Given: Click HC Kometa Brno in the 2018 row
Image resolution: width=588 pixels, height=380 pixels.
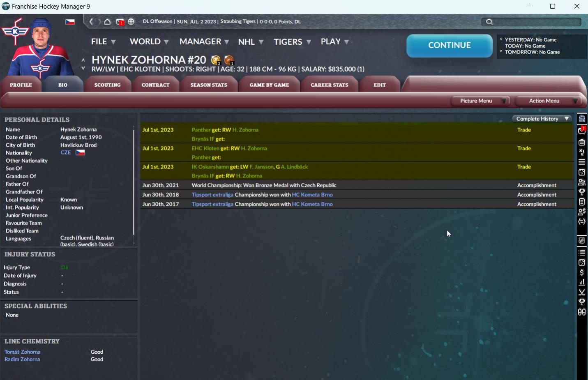Looking at the screenshot, I should [x=312, y=195].
